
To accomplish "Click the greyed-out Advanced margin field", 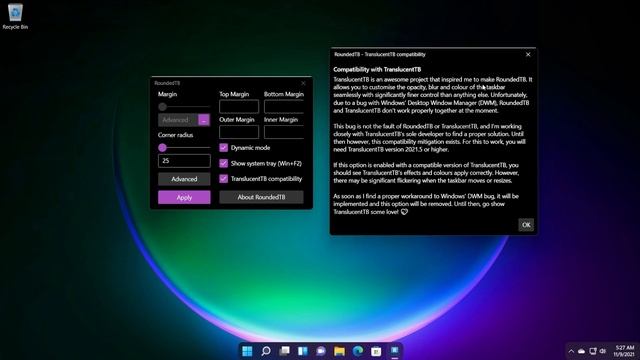I will click(x=178, y=120).
